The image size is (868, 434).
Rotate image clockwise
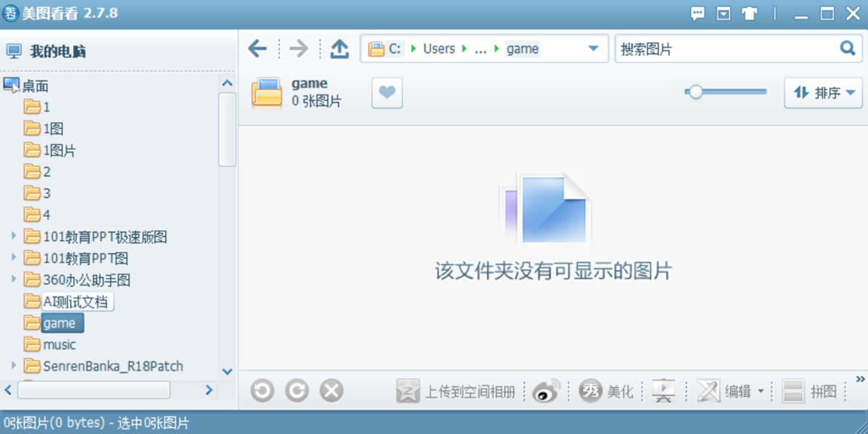tap(297, 391)
